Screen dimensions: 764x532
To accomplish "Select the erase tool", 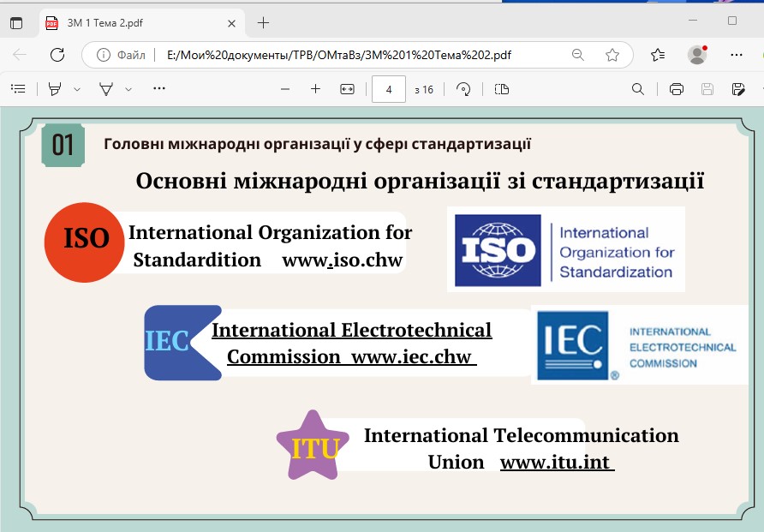I will [106, 89].
